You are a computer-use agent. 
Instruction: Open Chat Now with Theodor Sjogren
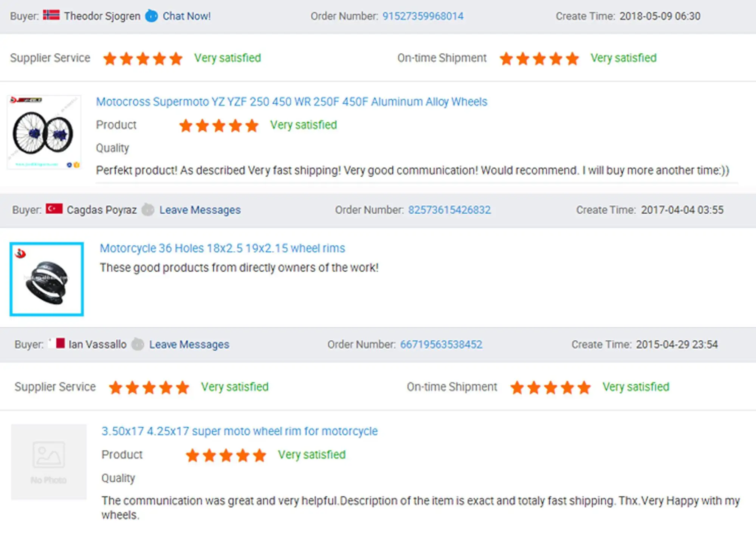[186, 16]
